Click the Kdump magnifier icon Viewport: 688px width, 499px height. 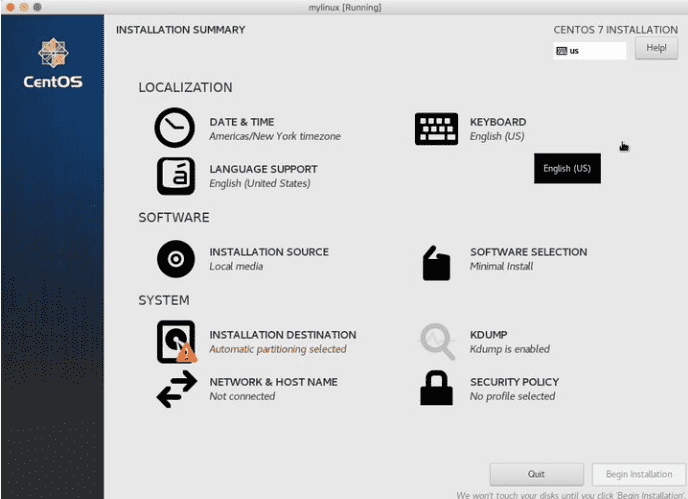pyautogui.click(x=437, y=341)
